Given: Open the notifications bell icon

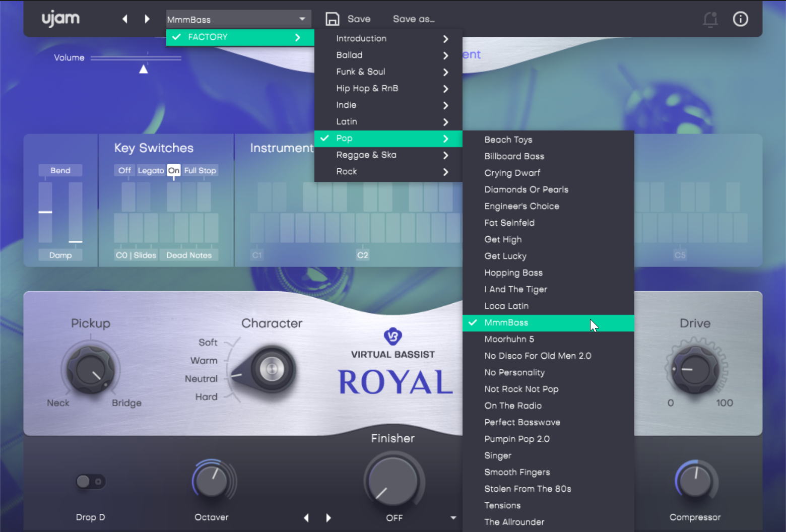Looking at the screenshot, I should click(x=710, y=19).
